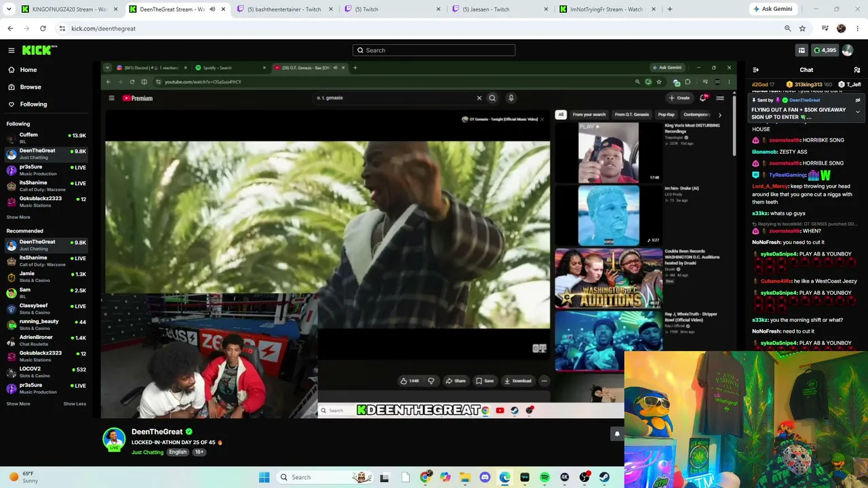Open File Explorer from the taskbar
Image resolution: width=868 pixels, height=488 pixels.
point(465,477)
